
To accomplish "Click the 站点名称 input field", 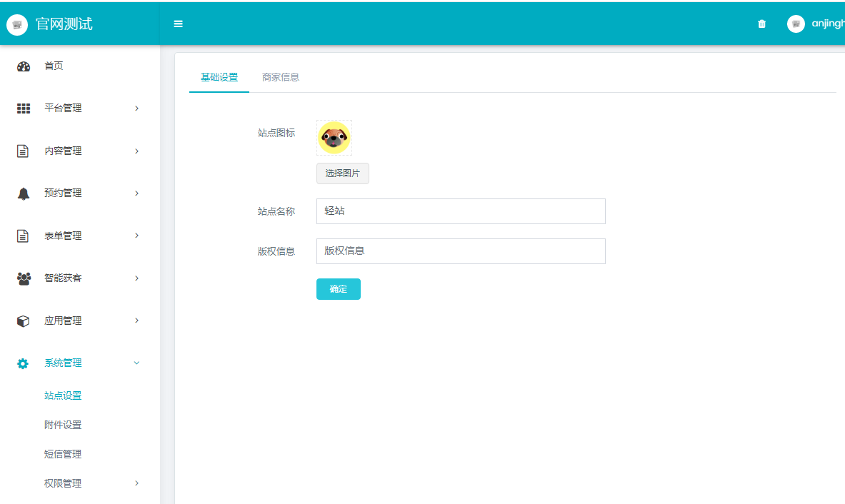I will coord(461,211).
